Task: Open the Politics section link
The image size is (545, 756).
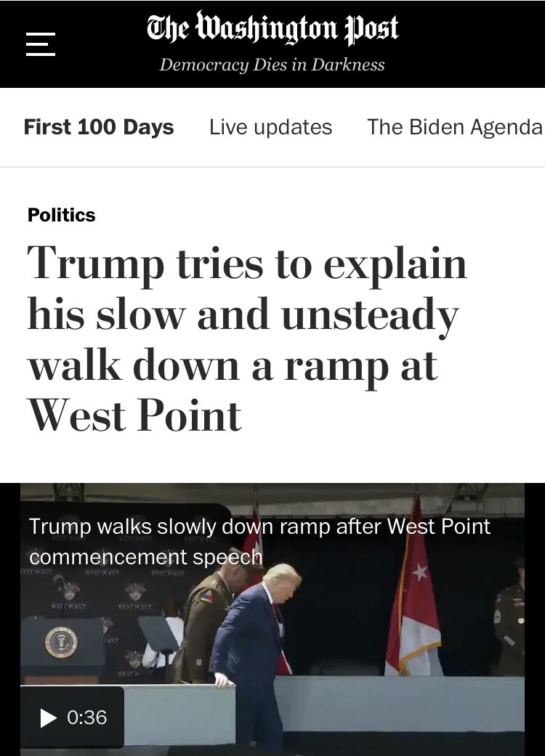Action: click(x=62, y=215)
